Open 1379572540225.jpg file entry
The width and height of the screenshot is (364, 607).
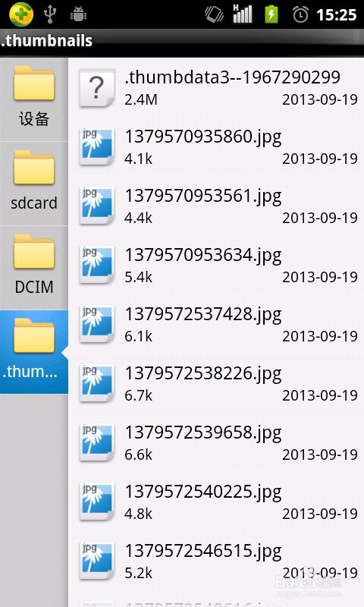[216, 502]
